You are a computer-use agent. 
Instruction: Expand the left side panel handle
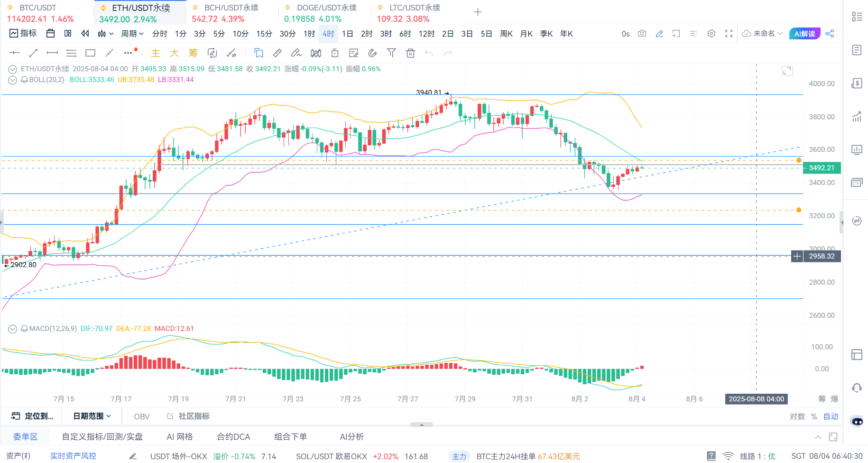pyautogui.click(x=1, y=222)
